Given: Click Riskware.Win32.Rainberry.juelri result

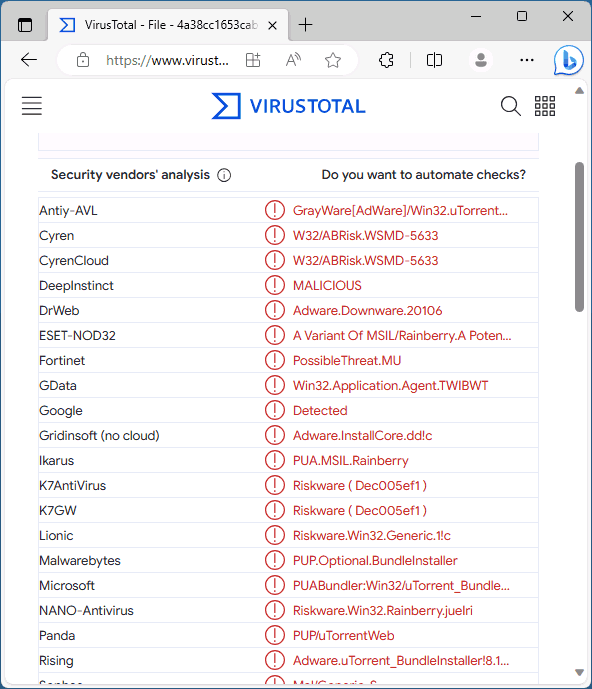Looking at the screenshot, I should click(x=383, y=611).
